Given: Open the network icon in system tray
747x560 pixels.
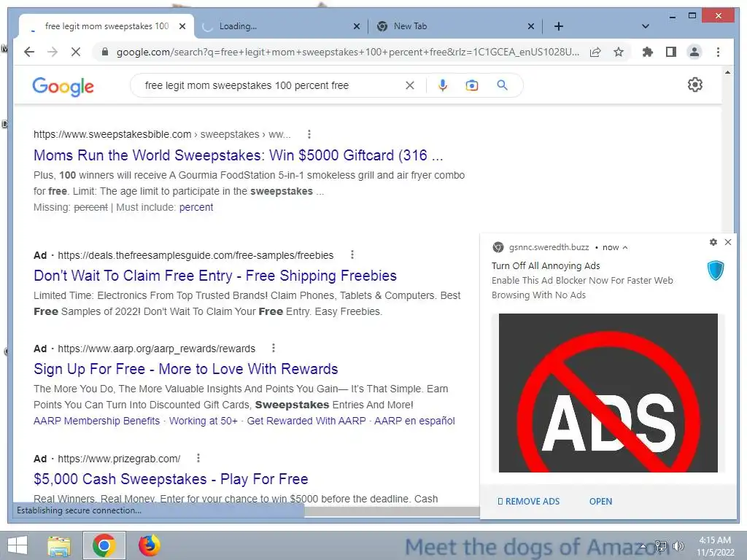Looking at the screenshot, I should 661,545.
